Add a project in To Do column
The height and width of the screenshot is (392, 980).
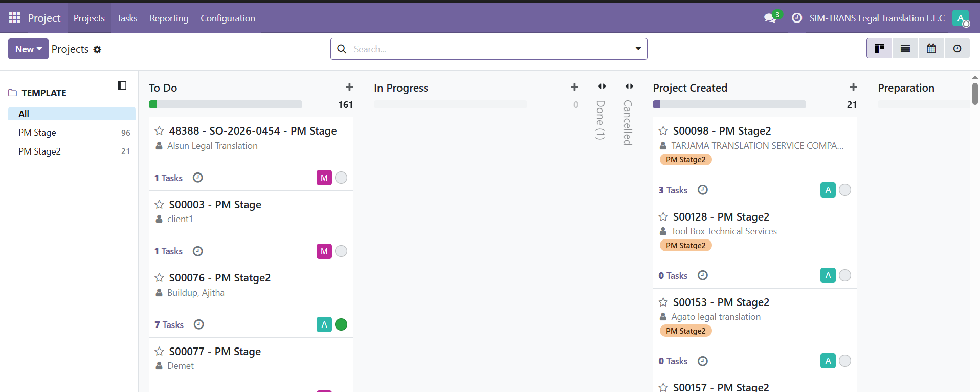349,87
